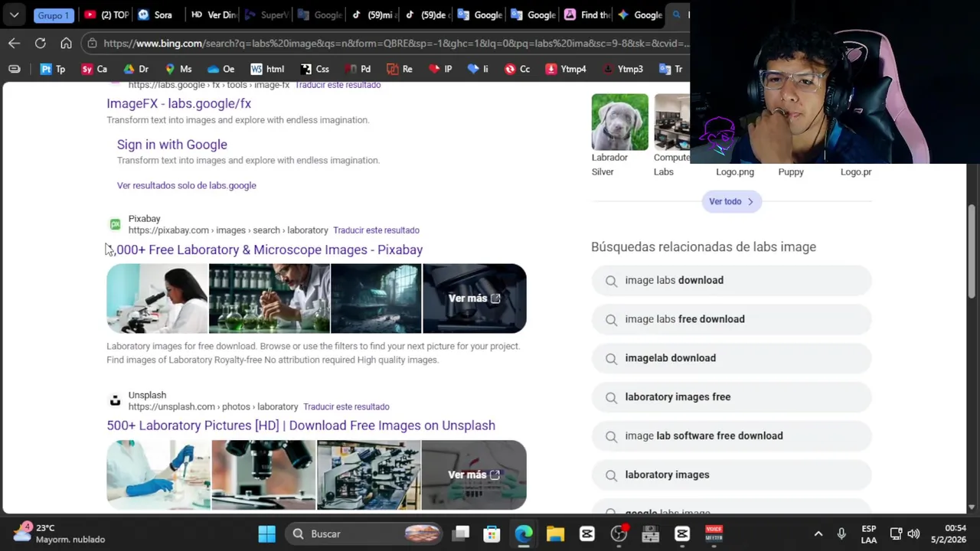Open Pixabay scientist with green flasks thumbnail
The height and width of the screenshot is (551, 980).
[269, 298]
